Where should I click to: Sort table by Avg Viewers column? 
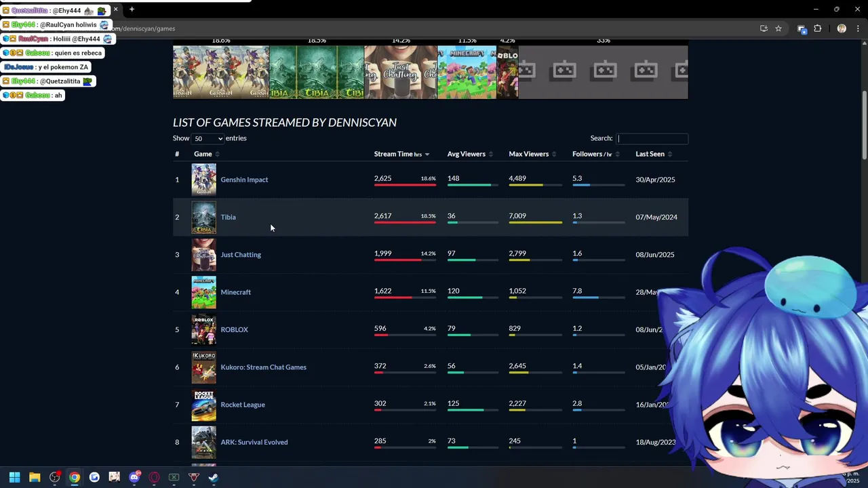pos(470,154)
